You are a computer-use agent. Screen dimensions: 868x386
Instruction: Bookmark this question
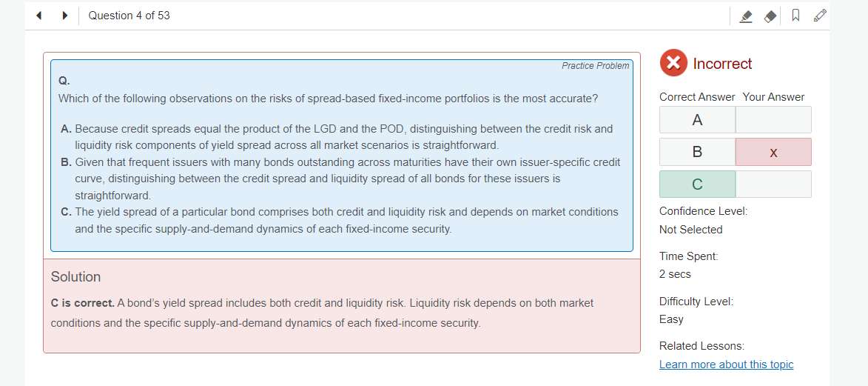click(x=795, y=16)
